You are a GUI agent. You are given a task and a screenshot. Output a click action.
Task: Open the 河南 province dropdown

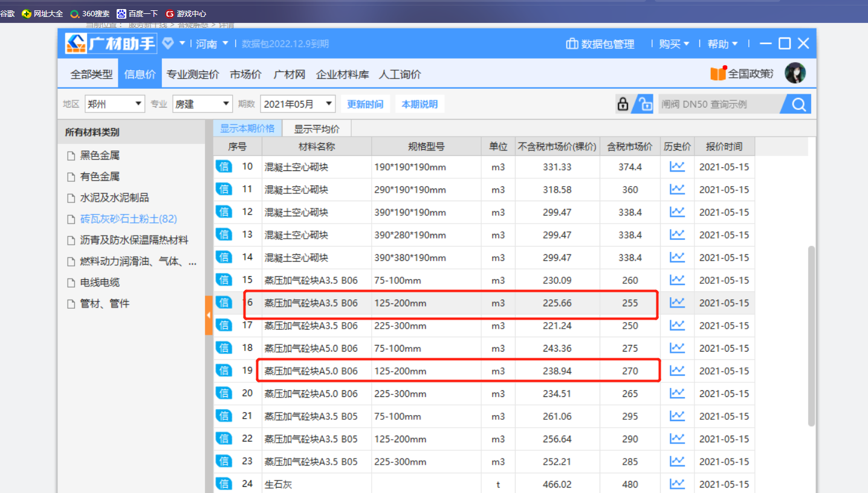click(x=213, y=44)
